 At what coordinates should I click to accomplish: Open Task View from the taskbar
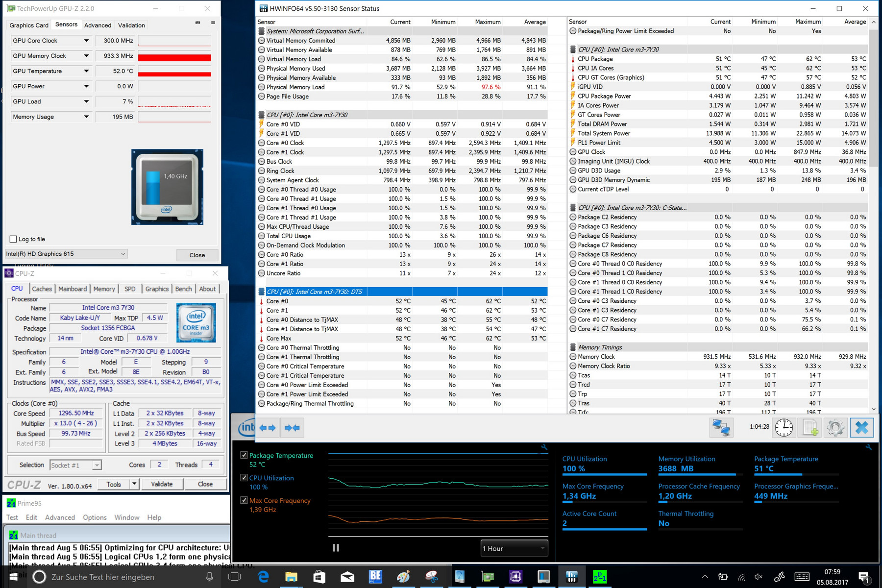[x=235, y=577]
